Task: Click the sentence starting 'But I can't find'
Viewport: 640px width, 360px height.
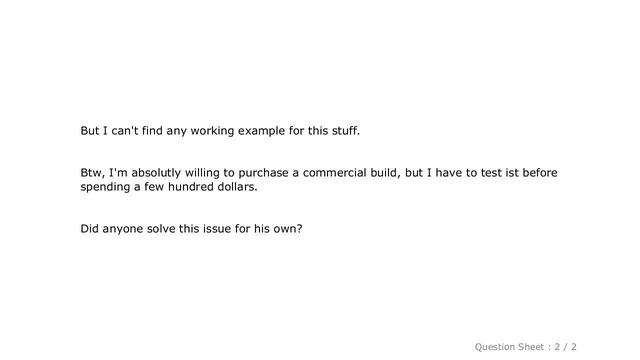Action: coord(220,131)
